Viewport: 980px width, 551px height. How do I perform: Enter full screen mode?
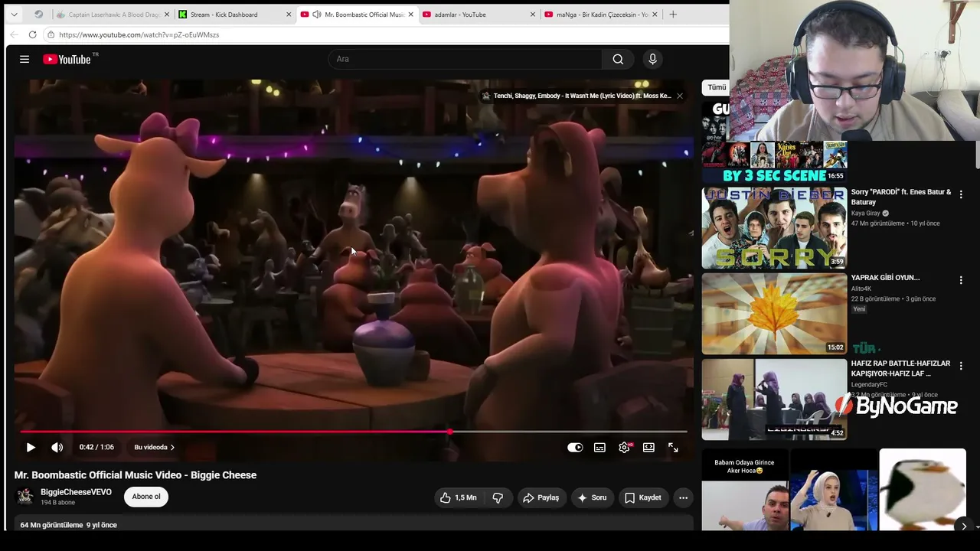673,448
